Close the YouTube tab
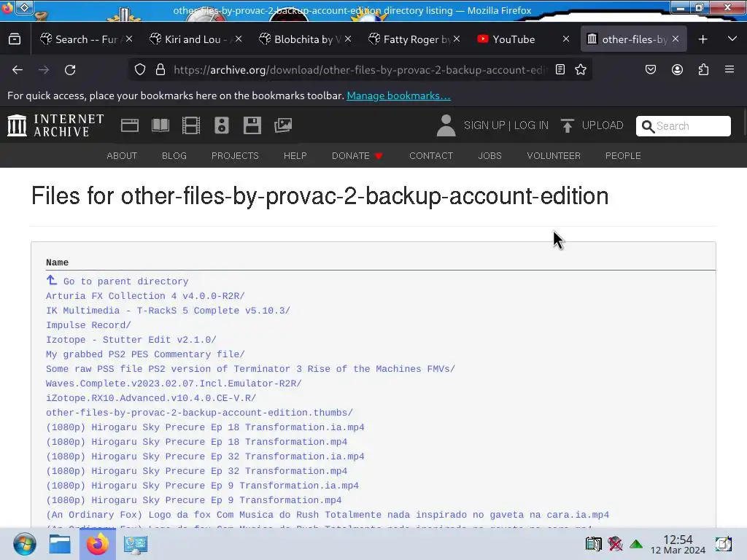This screenshot has height=560, width=747. coord(566,39)
